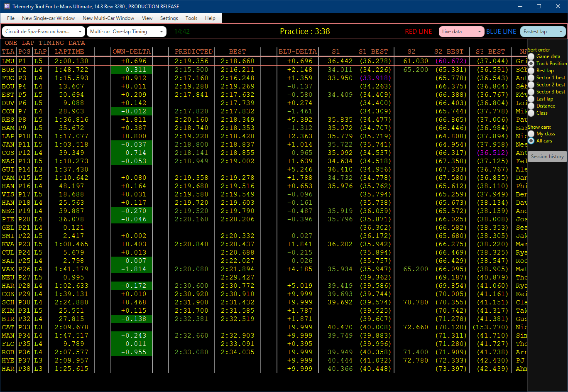This screenshot has height=392, width=568.
Task: Click the S1 BEST column header
Action: click(x=373, y=51)
